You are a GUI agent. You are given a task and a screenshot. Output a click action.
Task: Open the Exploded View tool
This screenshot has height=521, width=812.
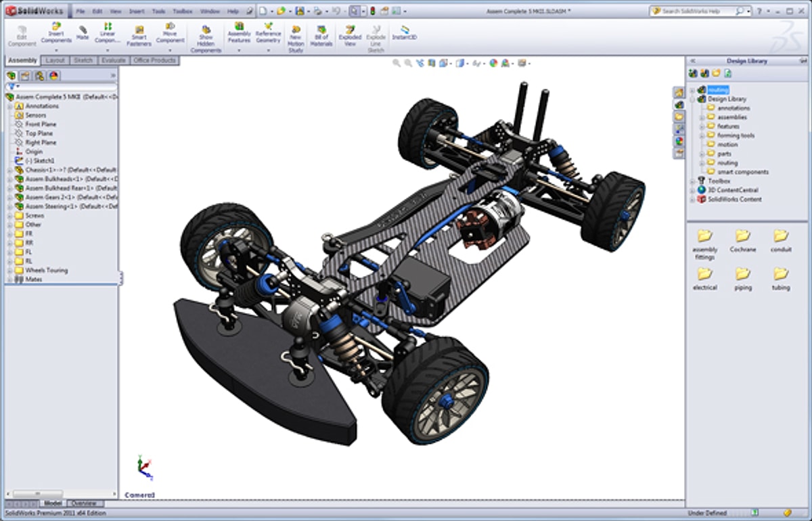pyautogui.click(x=350, y=34)
